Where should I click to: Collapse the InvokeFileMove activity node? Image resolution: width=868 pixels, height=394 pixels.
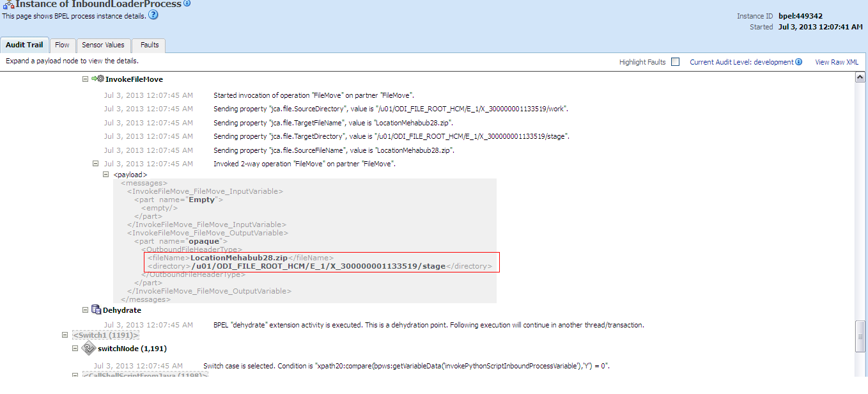tap(85, 79)
